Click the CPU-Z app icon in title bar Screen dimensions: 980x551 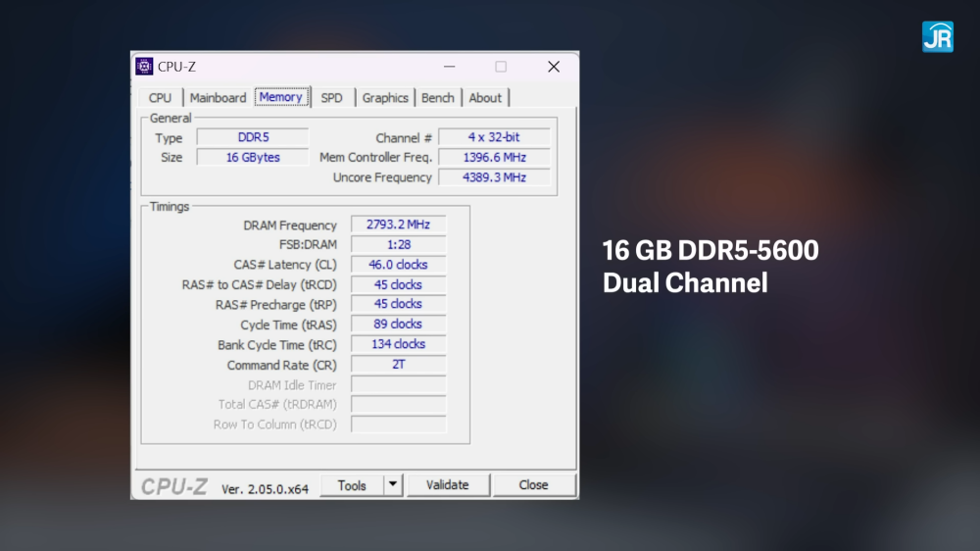[x=144, y=67]
